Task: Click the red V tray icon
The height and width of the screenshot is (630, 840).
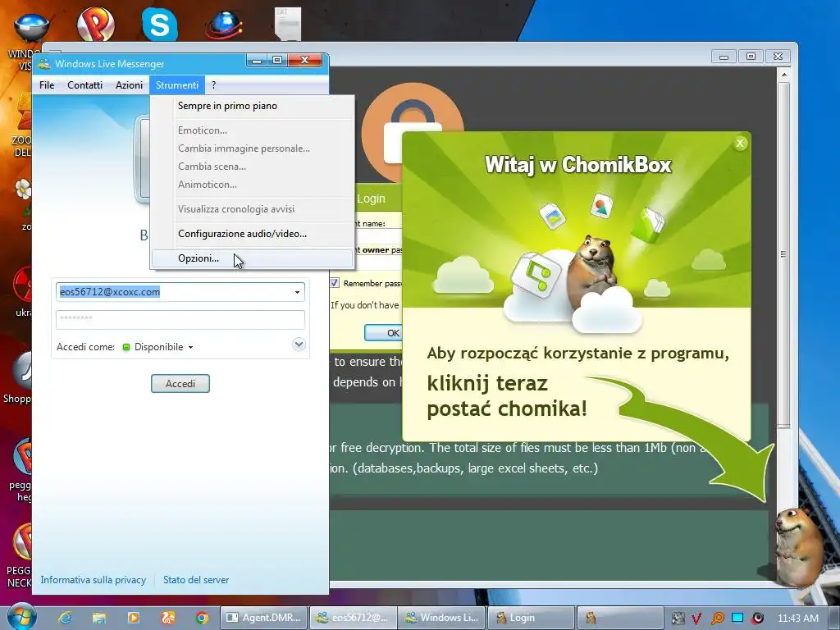Action: click(696, 619)
